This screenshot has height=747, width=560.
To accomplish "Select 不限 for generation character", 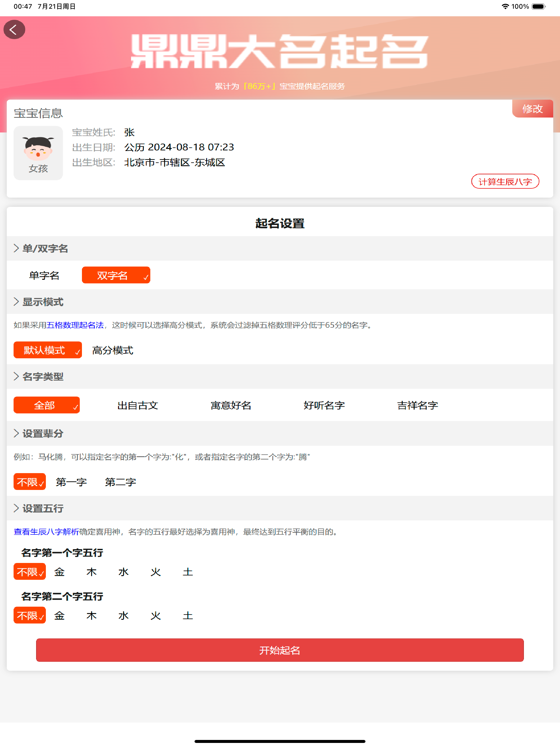I will pos(30,482).
